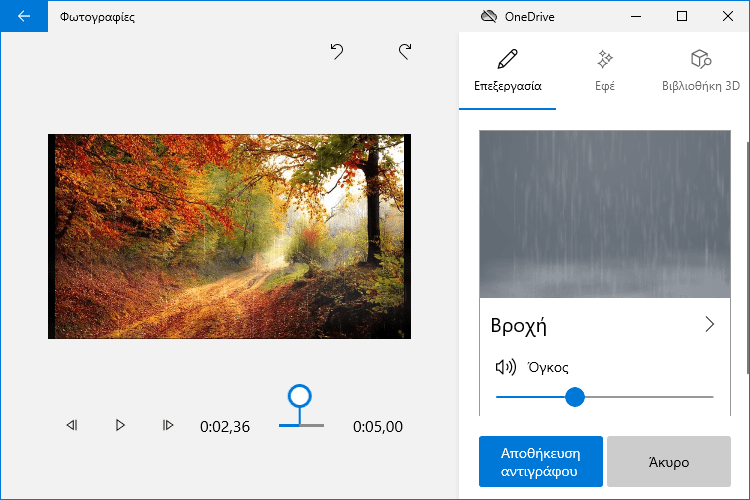
Task: Step back one frame
Action: pos(72,425)
